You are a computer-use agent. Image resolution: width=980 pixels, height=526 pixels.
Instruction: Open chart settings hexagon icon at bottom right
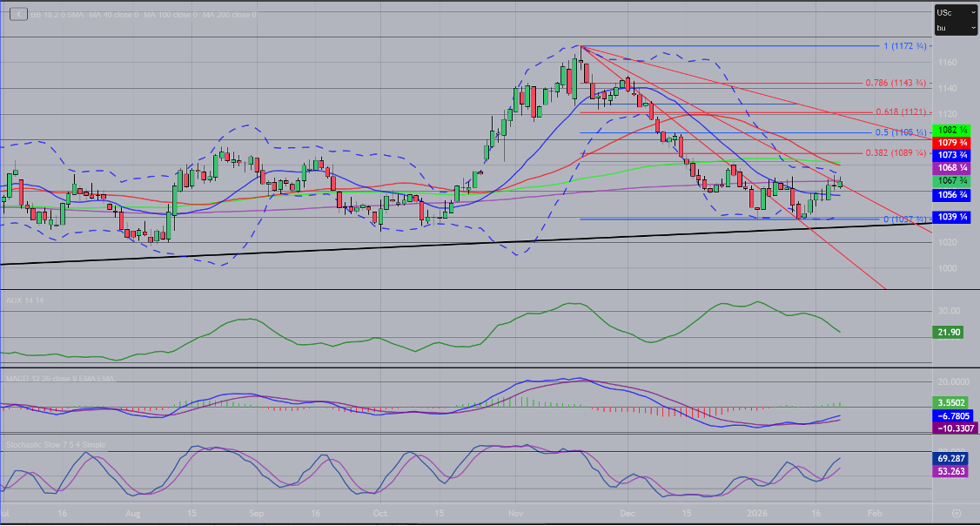956,514
